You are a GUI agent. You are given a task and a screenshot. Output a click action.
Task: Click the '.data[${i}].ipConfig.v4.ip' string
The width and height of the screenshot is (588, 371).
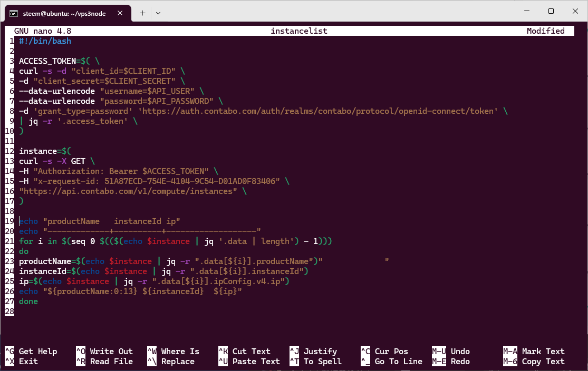[218, 281]
